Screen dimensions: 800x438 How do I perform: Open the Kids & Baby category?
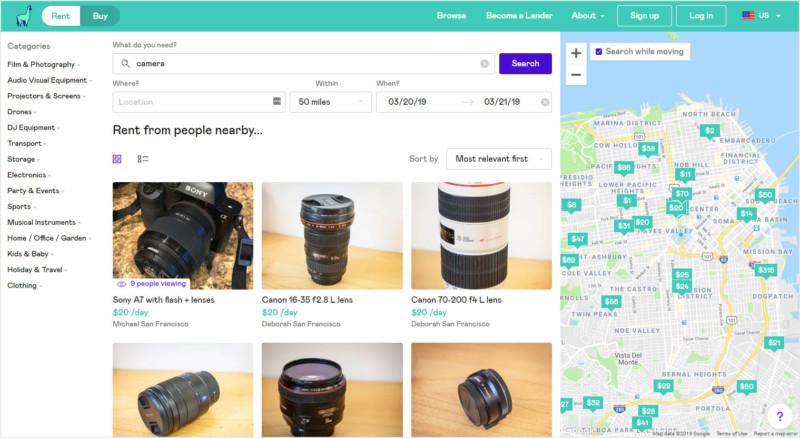pyautogui.click(x=30, y=254)
